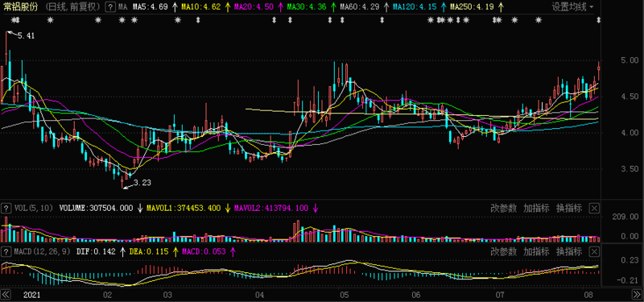Image resolution: width=644 pixels, height=302 pixels.
Task: Open the VOL indicator help question-mark icon
Action: click(6, 209)
